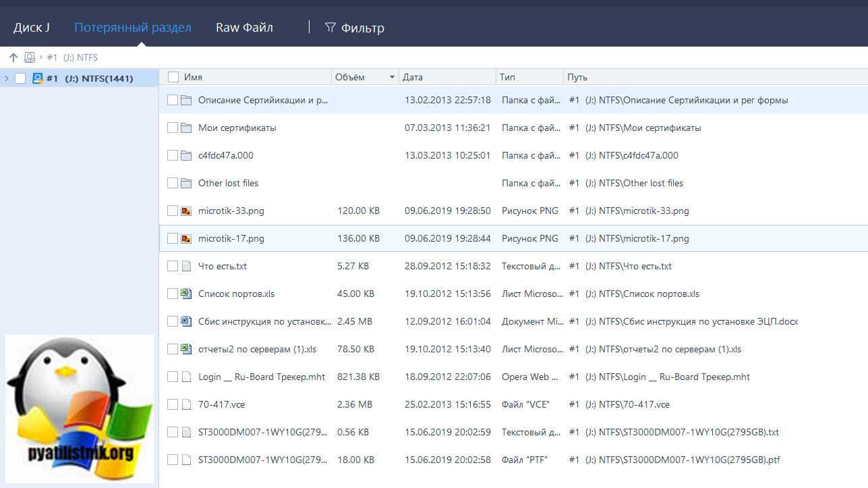Check the box for microtik-17.png
Viewport: 868px width, 488px height.
[173, 238]
